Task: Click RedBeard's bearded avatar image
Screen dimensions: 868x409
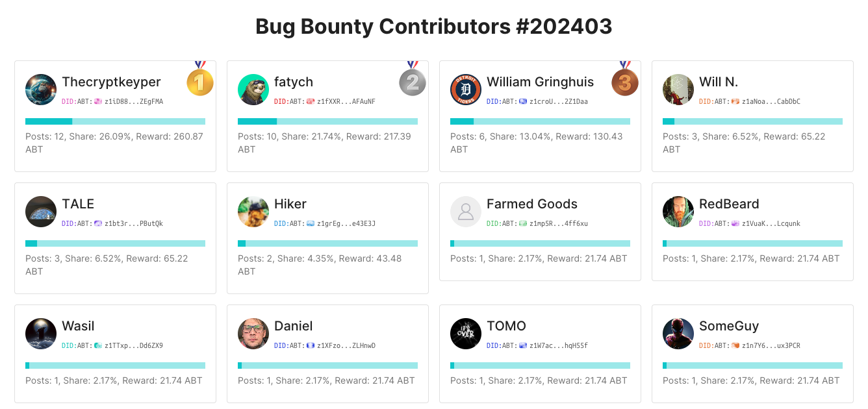Action: (678, 212)
